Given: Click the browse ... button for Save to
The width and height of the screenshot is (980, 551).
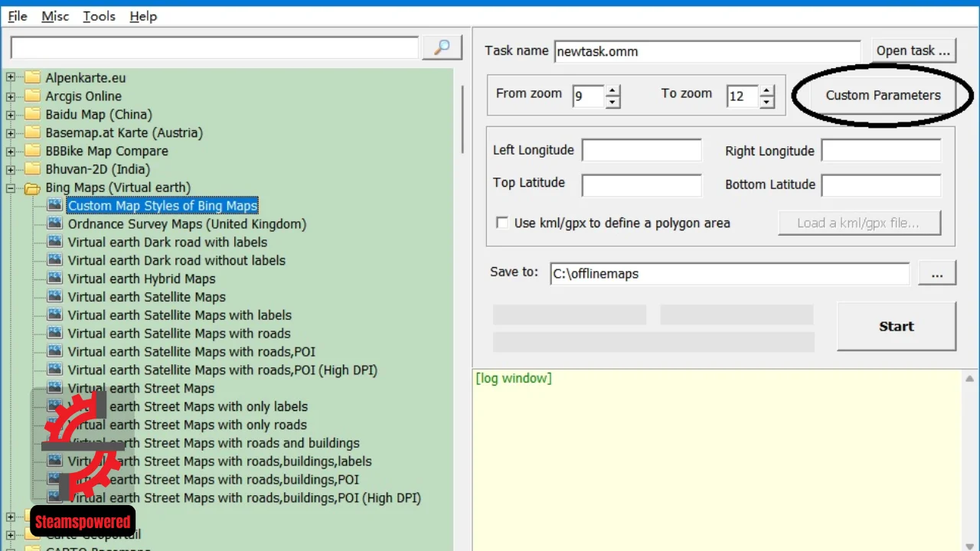Looking at the screenshot, I should coord(937,273).
